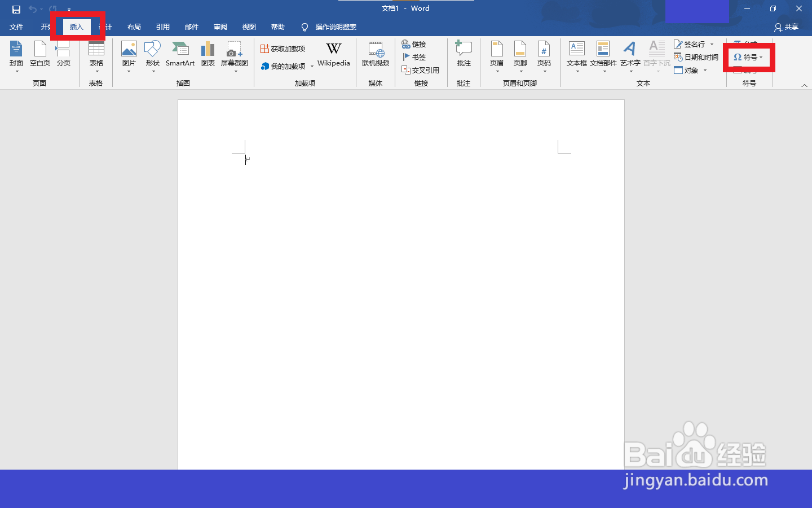The height and width of the screenshot is (508, 812).
Task: Expand the 艺术字 dropdown arrow
Action: coord(630,72)
